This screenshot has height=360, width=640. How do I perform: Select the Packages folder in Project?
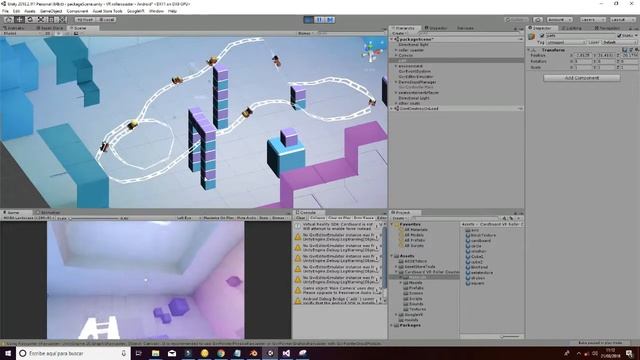tap(410, 325)
